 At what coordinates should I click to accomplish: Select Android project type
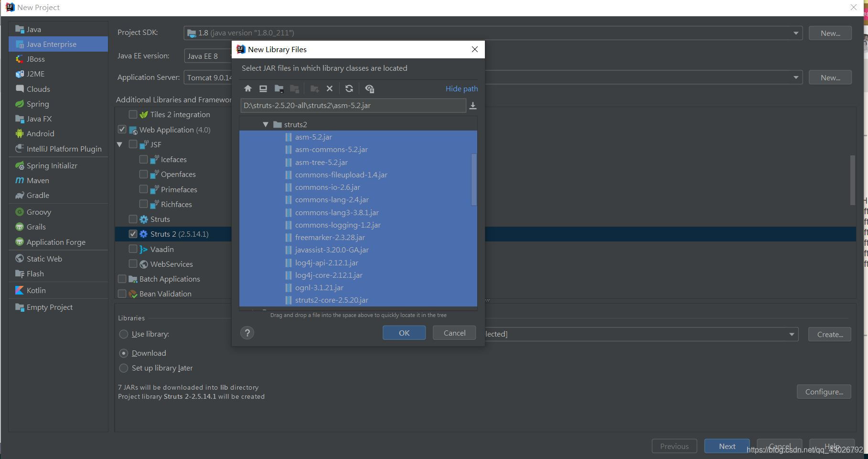(58, 133)
